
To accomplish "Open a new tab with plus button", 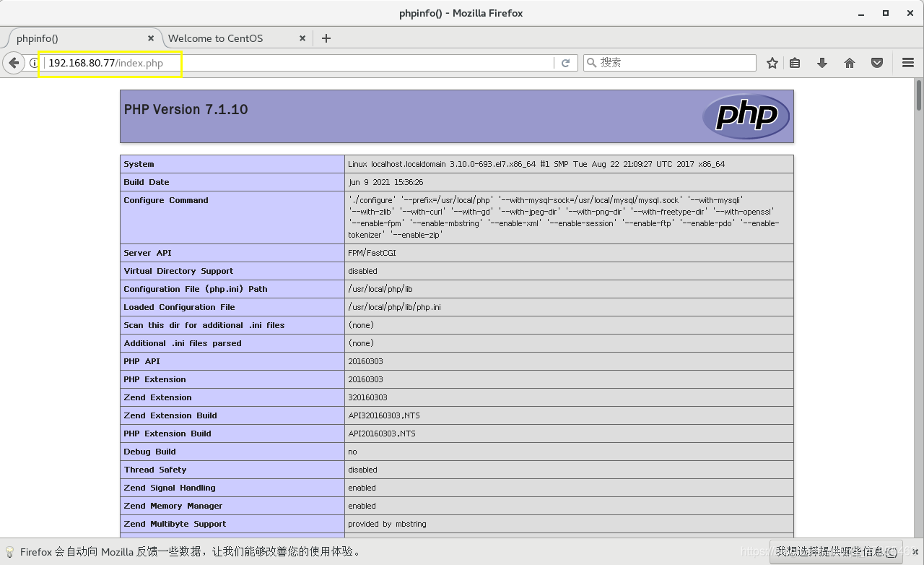I will coord(326,38).
